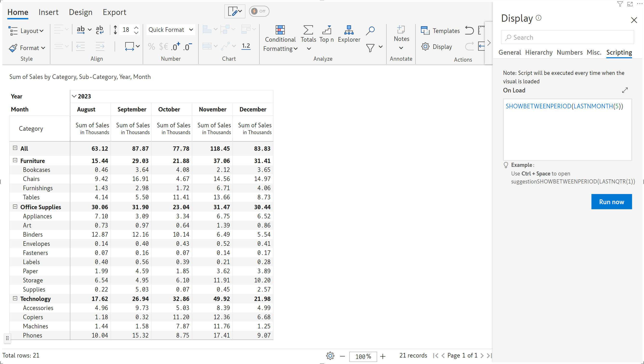Switch to the Numbers display tab
The width and height of the screenshot is (644, 364).
click(x=569, y=52)
